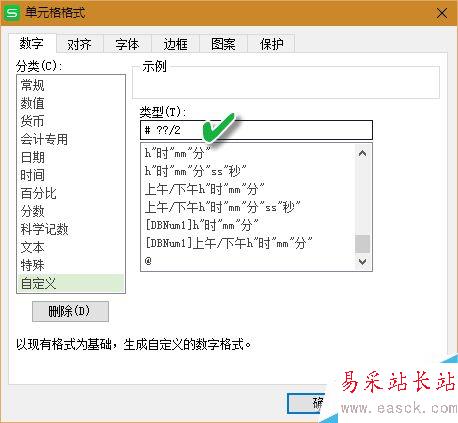The image size is (458, 423).
Task: Pick [DBNum1]h"时"mm"分" format
Action: (x=248, y=225)
